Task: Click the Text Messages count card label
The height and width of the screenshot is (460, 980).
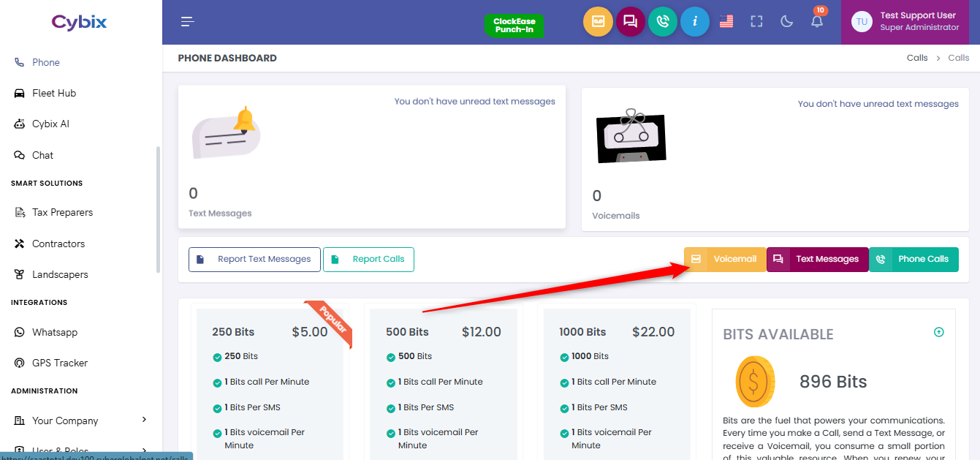Action: [x=220, y=214]
